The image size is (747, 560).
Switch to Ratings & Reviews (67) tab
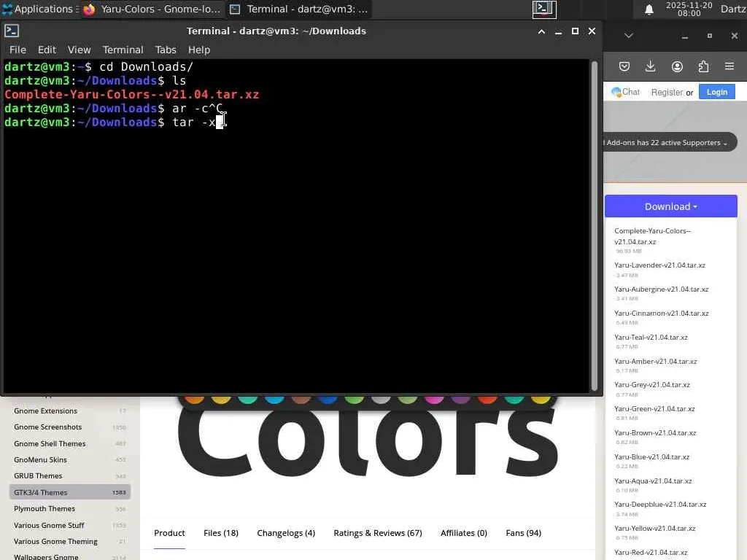pyautogui.click(x=378, y=533)
